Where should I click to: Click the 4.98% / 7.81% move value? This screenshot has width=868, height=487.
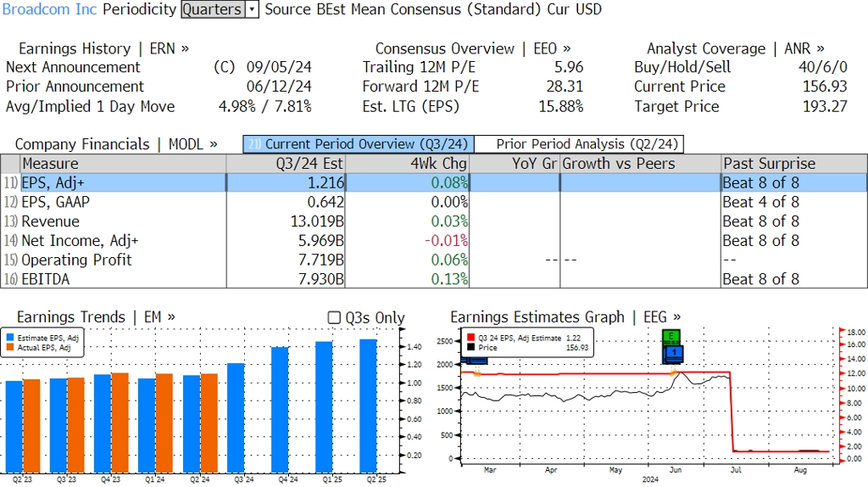[x=265, y=107]
